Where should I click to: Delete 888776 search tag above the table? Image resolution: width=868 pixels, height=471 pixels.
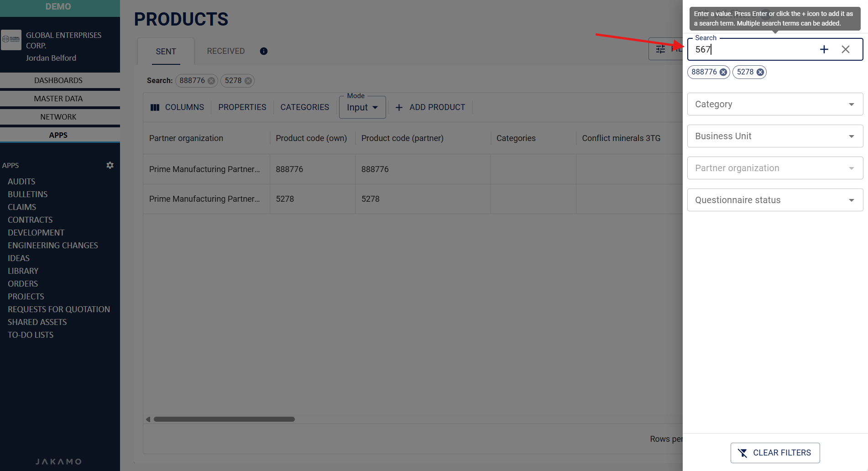pos(211,81)
